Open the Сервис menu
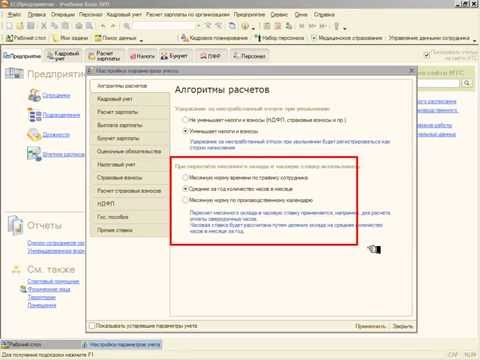 279,14
